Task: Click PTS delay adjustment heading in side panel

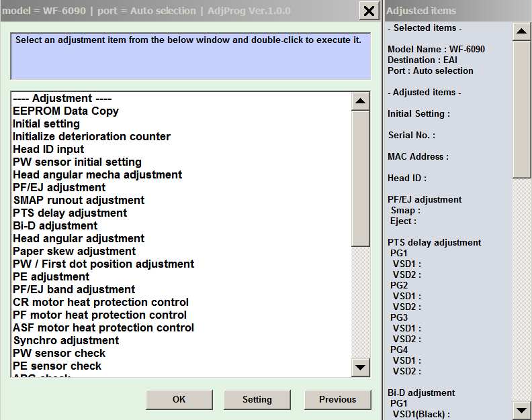Action: [435, 242]
